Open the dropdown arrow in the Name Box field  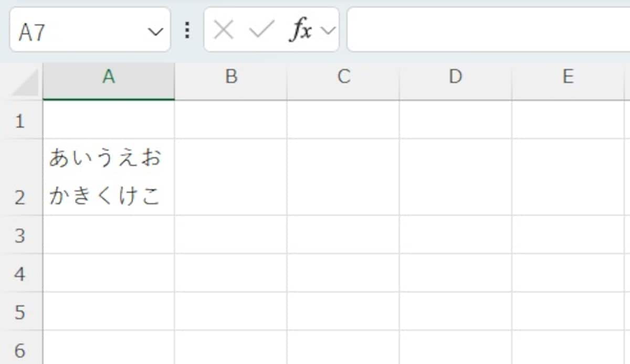tap(155, 30)
